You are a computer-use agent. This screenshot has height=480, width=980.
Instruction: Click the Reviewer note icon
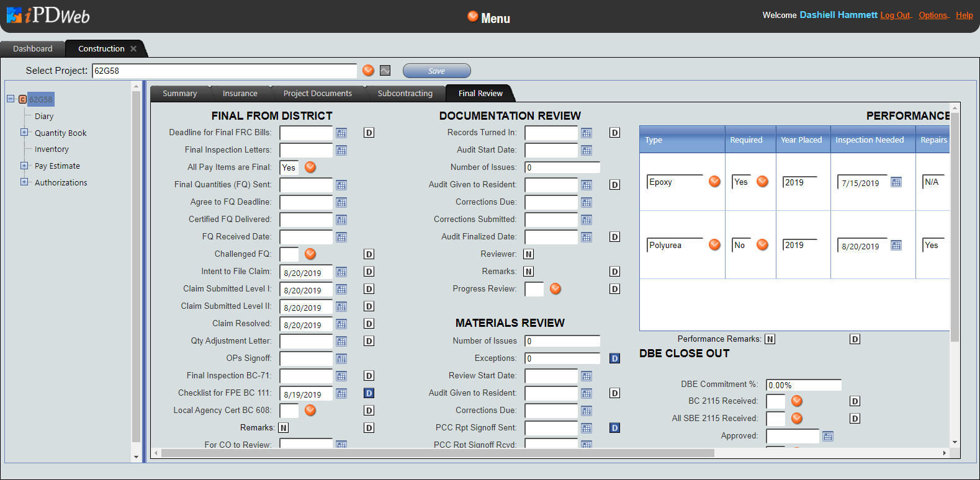[529, 254]
